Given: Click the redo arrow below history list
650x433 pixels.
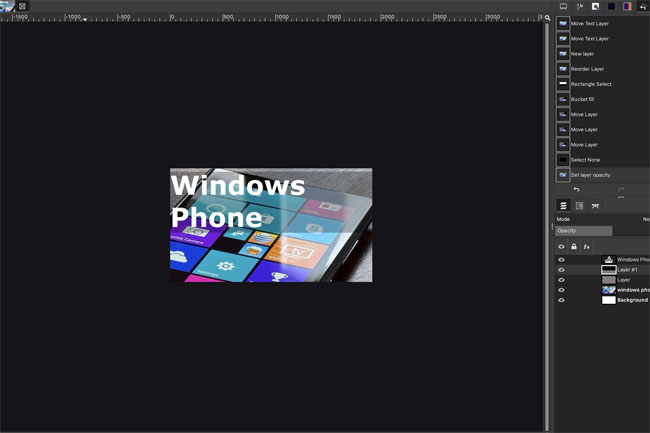Looking at the screenshot, I should pos(621,189).
